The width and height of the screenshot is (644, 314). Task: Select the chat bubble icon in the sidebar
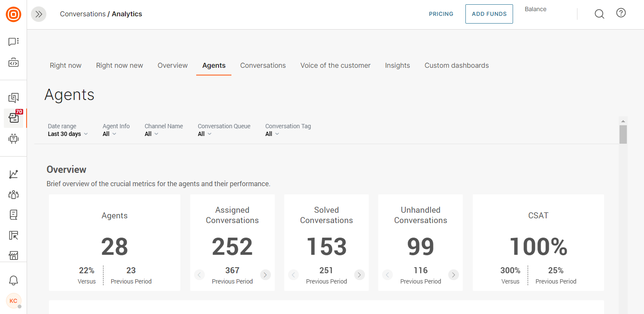[13, 41]
